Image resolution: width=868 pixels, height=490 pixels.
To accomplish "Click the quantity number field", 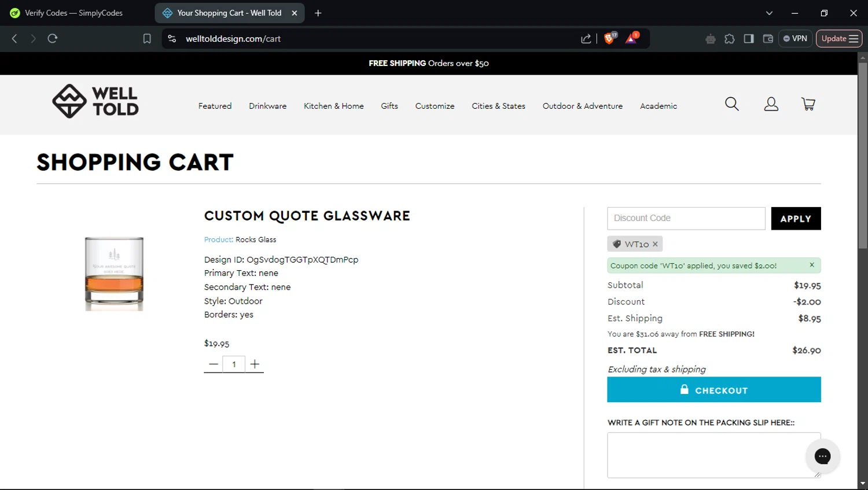I will [234, 364].
